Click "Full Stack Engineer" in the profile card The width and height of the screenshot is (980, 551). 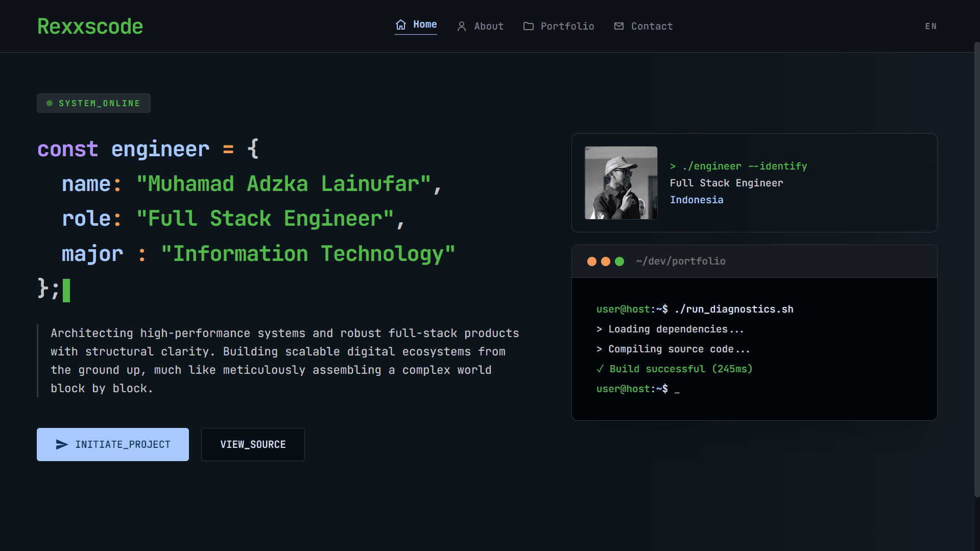click(x=726, y=183)
